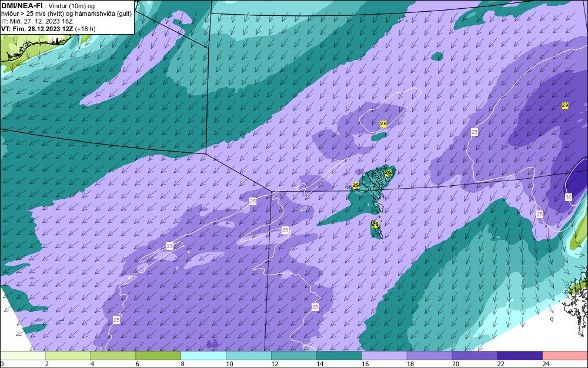Click the 'IT: Mið. 27. 12. 2023 18Z' line

(37, 21)
